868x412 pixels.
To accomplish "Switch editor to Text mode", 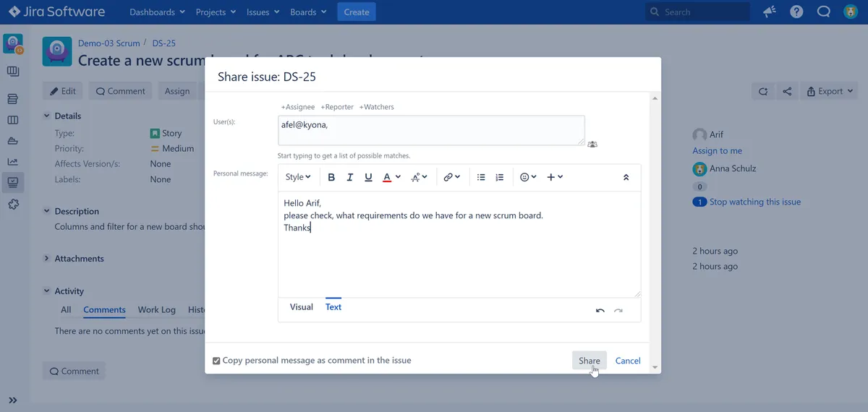I will [333, 307].
